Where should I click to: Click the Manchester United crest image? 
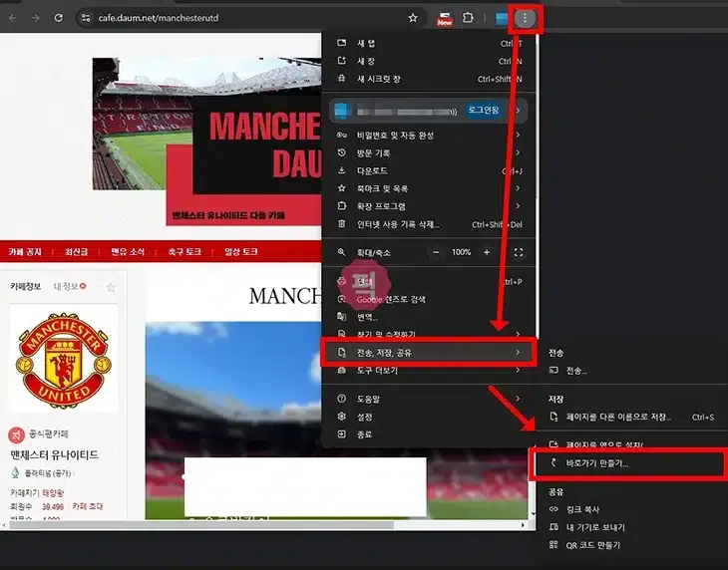(64, 360)
